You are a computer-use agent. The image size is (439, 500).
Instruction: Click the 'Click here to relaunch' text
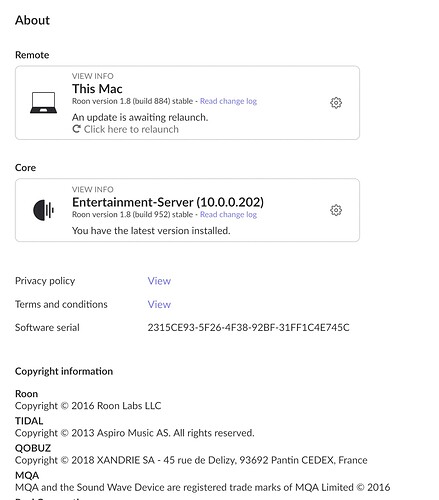point(131,129)
